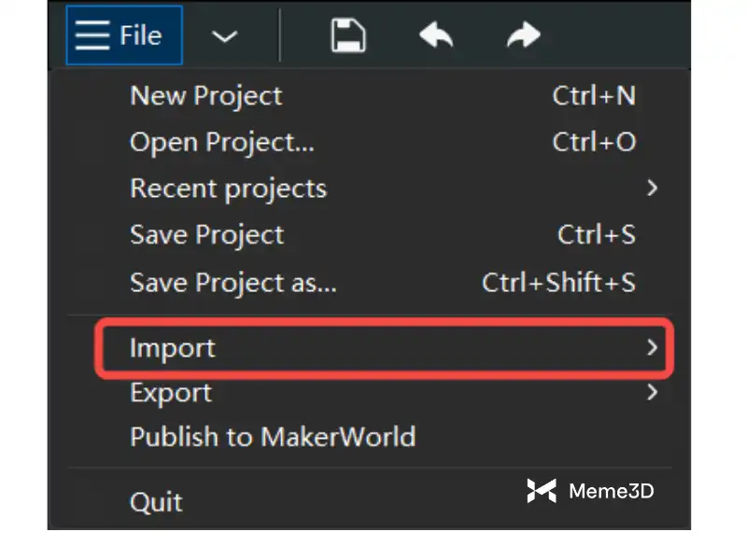Choose Quit from the File menu

(x=156, y=502)
